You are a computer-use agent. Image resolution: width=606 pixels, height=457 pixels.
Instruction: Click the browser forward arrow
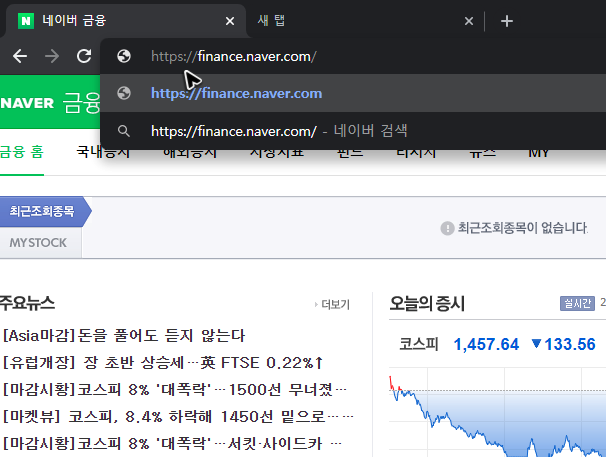tap(52, 56)
